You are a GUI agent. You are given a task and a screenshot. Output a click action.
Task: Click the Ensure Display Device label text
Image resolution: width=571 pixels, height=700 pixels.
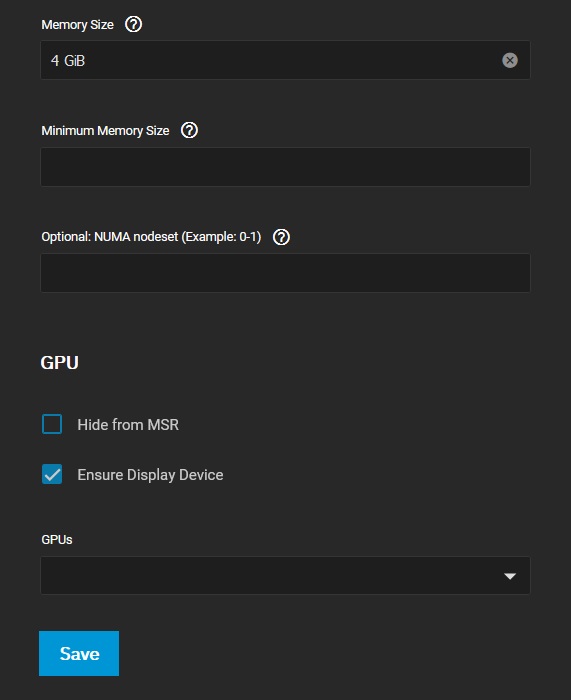150,475
